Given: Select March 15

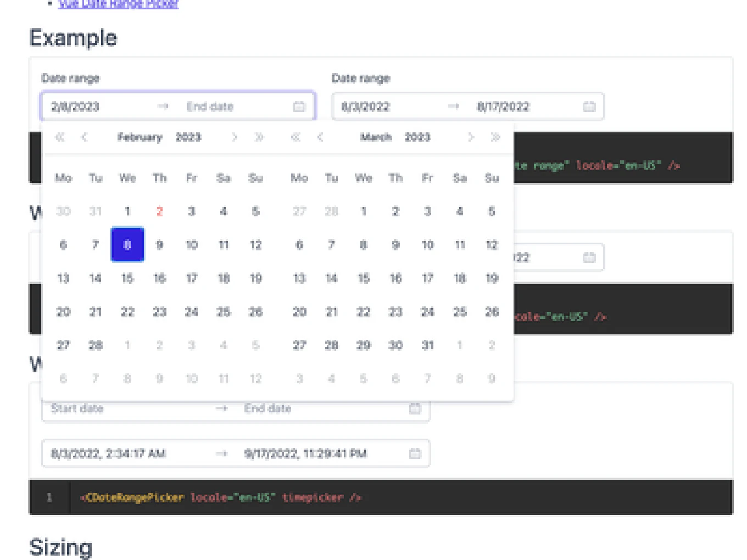Looking at the screenshot, I should coord(364,278).
